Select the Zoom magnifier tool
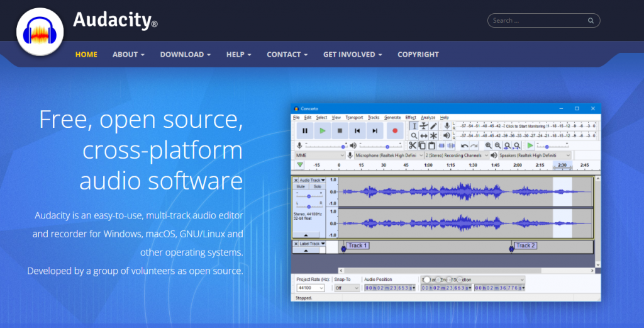Screen dimensions: 644x328 414,135
